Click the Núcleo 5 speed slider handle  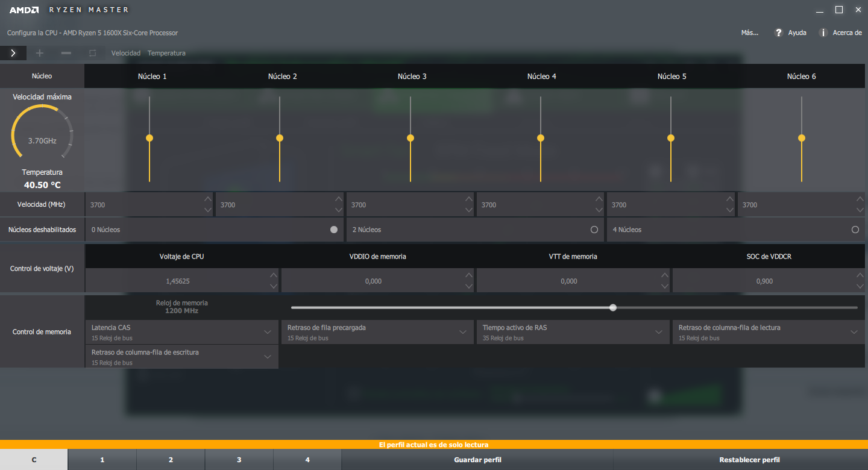pos(671,138)
